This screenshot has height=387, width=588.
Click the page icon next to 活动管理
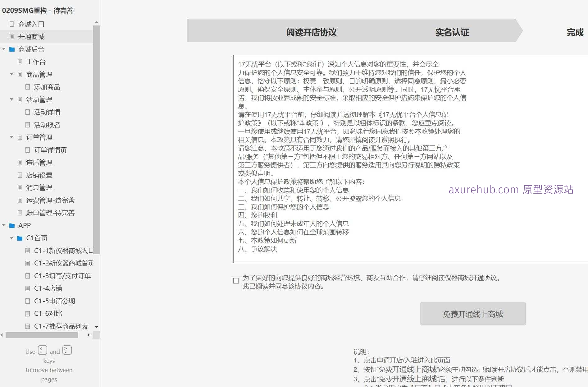click(20, 99)
